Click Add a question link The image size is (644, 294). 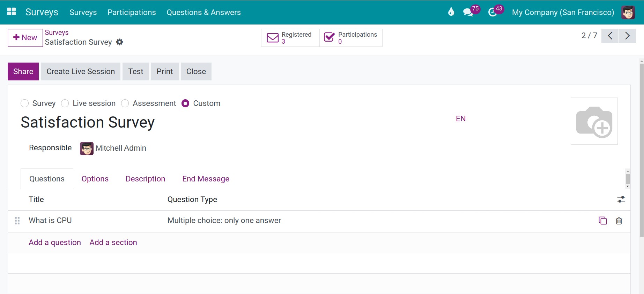pos(55,242)
